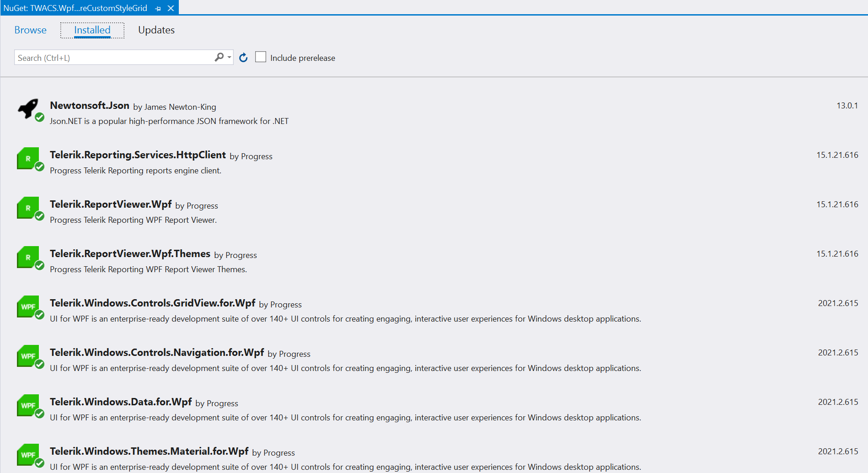Click the Telerik.Reporting.Services.HttpClient package icon

pos(28,159)
